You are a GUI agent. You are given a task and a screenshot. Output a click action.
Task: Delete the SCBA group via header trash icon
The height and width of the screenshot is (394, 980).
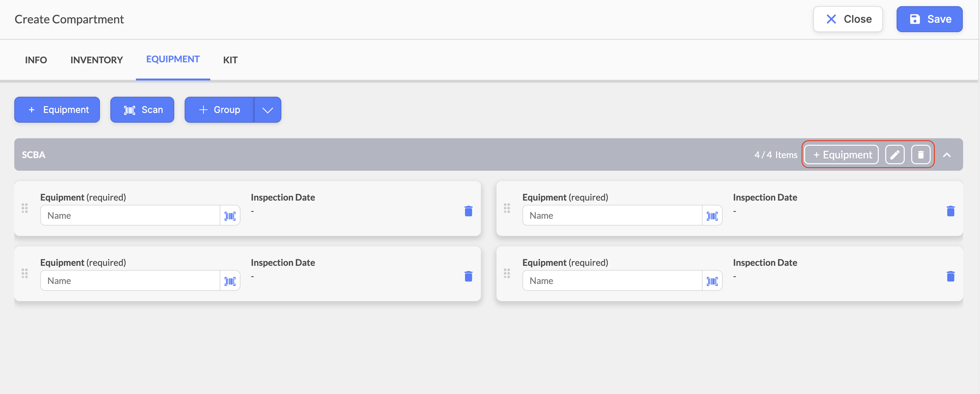(920, 154)
